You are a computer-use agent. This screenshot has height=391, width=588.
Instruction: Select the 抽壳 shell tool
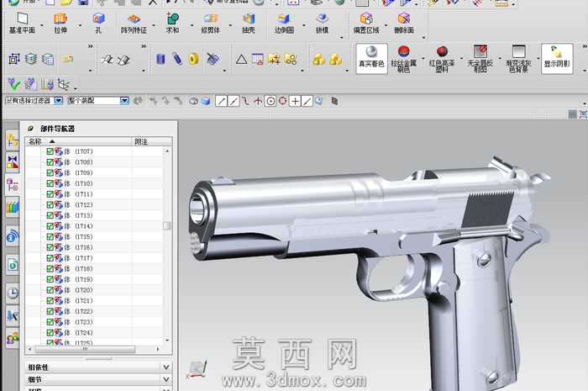(x=249, y=24)
